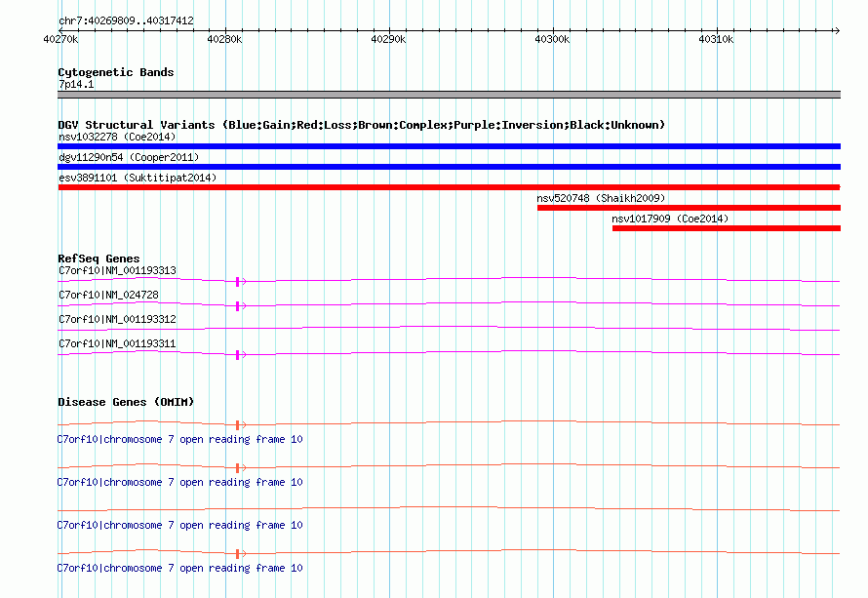Click the 40280k ruler tick label

tap(224, 39)
